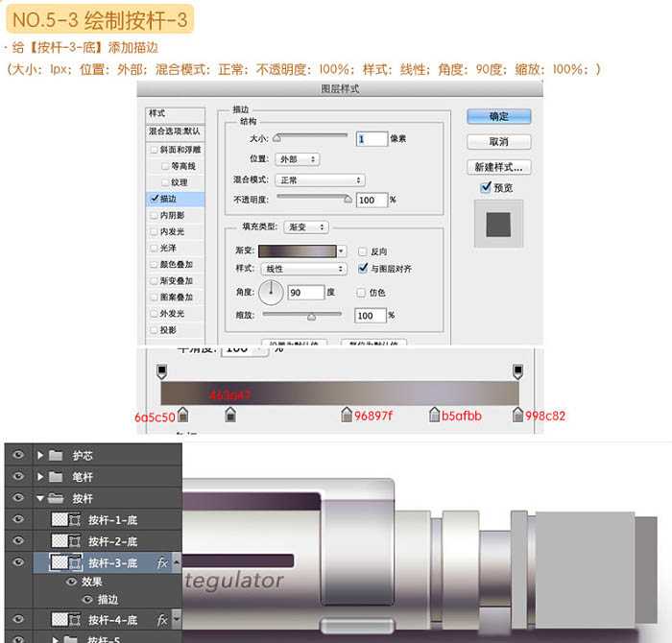Toggle visibility of layer 按杆-3-底
Viewport: 672px width, 643px height.
pos(18,561)
